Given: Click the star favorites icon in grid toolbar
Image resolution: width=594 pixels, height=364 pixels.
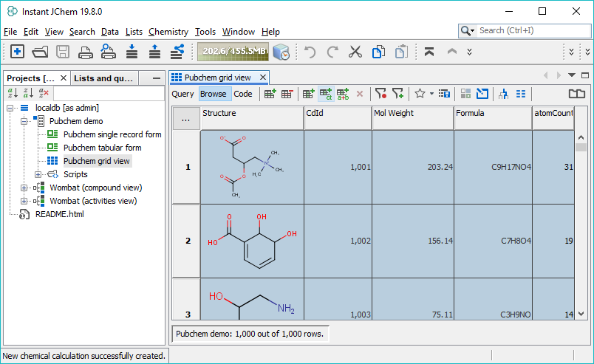Looking at the screenshot, I should pyautogui.click(x=420, y=94).
